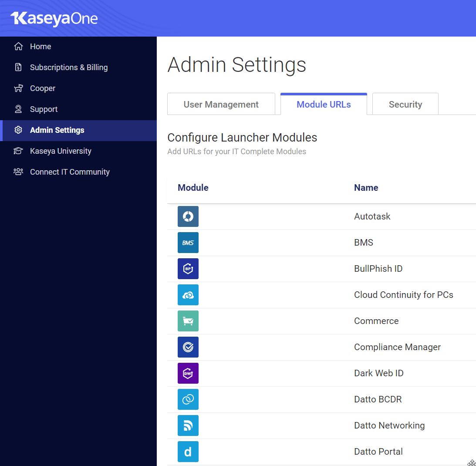This screenshot has height=466, width=476.
Task: Switch to the User Management tab
Action: (221, 104)
